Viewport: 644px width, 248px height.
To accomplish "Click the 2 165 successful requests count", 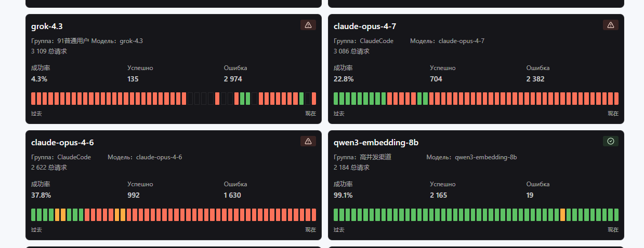I will (x=438, y=196).
